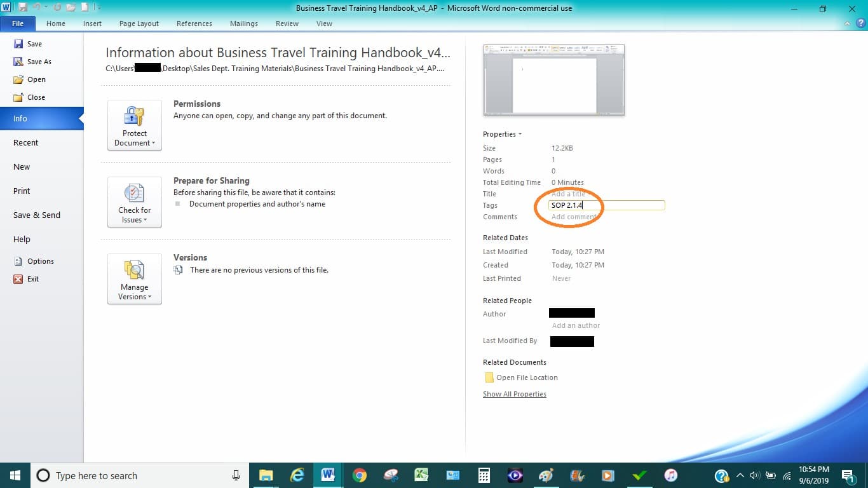Screen dimensions: 868x488
Task: Create a new document via Quick Access Toolbar
Action: [85, 8]
